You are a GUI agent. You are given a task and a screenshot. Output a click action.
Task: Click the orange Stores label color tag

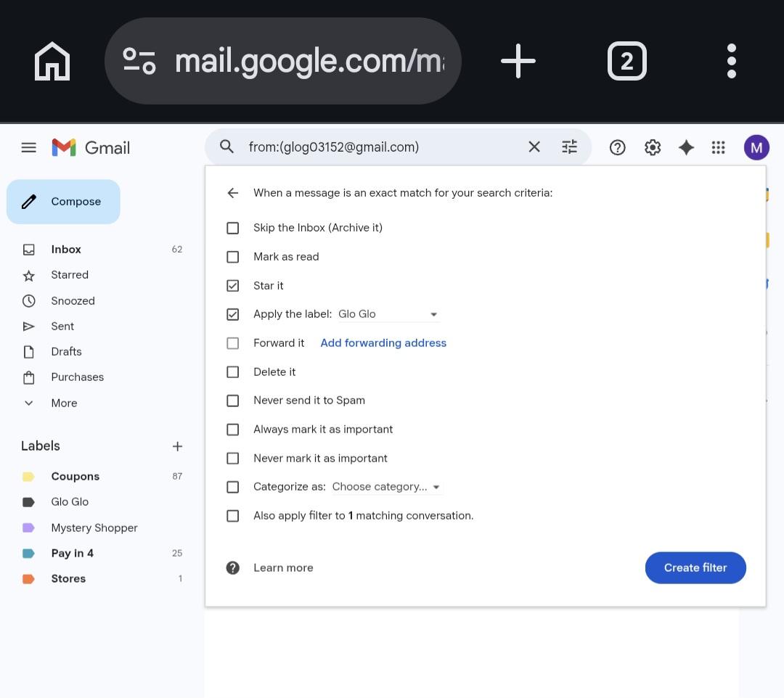click(x=28, y=579)
